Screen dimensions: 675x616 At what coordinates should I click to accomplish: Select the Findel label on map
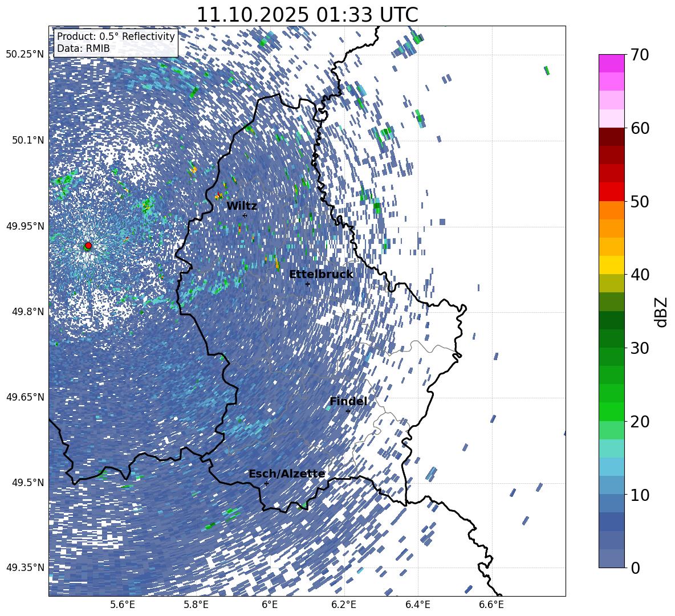click(x=348, y=401)
